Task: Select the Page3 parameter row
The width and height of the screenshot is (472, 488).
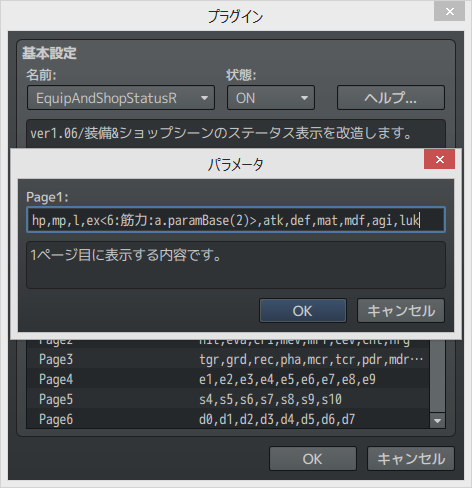Action: (x=228, y=359)
